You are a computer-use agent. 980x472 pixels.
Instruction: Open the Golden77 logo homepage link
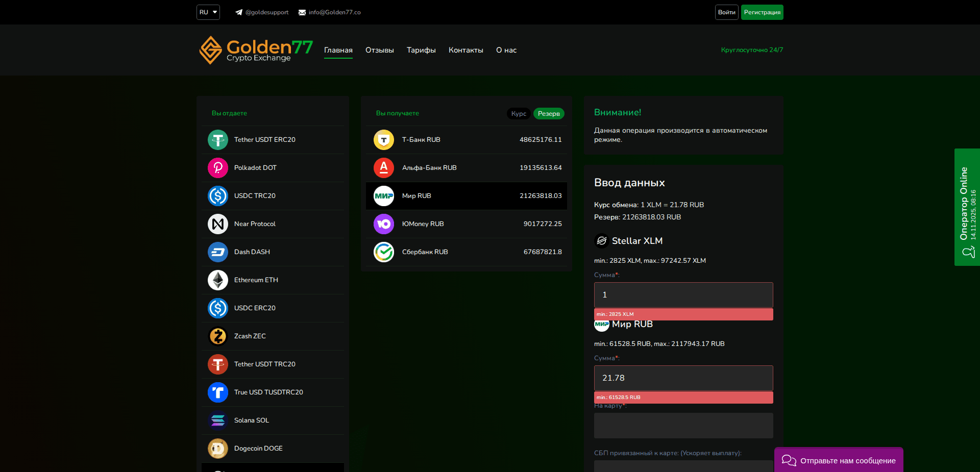255,49
